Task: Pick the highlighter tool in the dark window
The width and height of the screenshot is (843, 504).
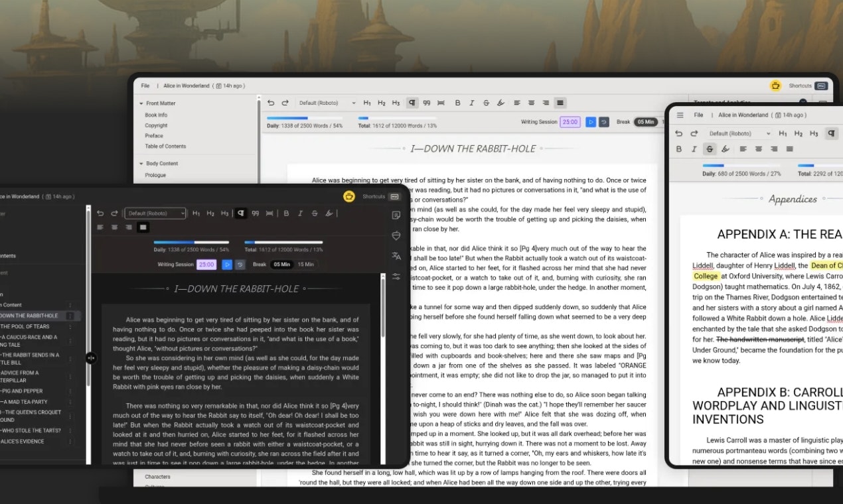Action: (x=329, y=213)
